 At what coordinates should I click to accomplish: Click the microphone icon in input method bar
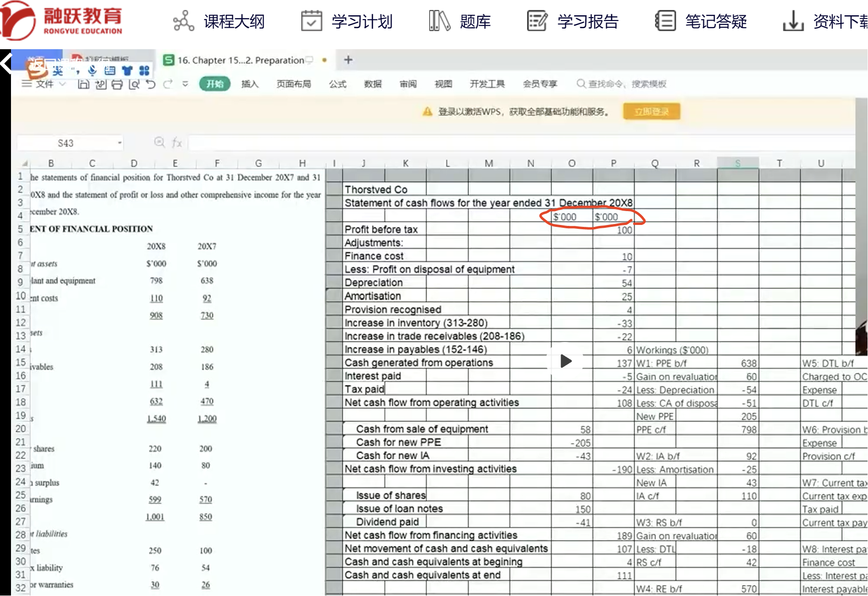[93, 71]
